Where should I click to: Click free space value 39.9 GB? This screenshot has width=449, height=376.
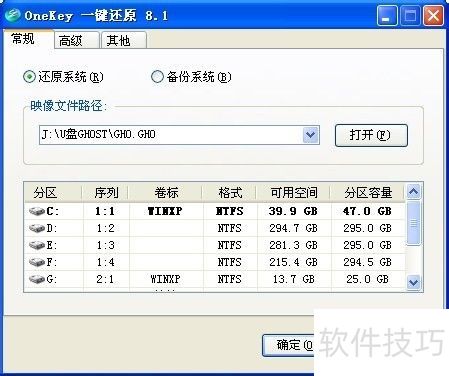point(293,211)
